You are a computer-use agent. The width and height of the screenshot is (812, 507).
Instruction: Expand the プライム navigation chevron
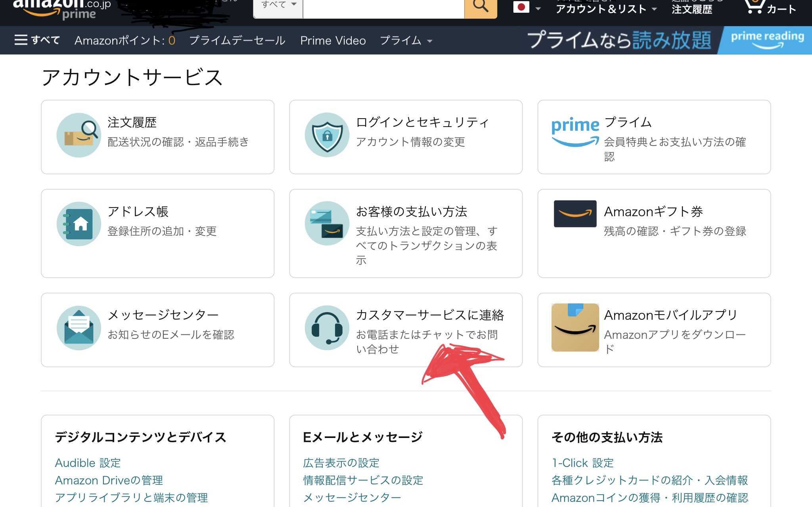[430, 41]
